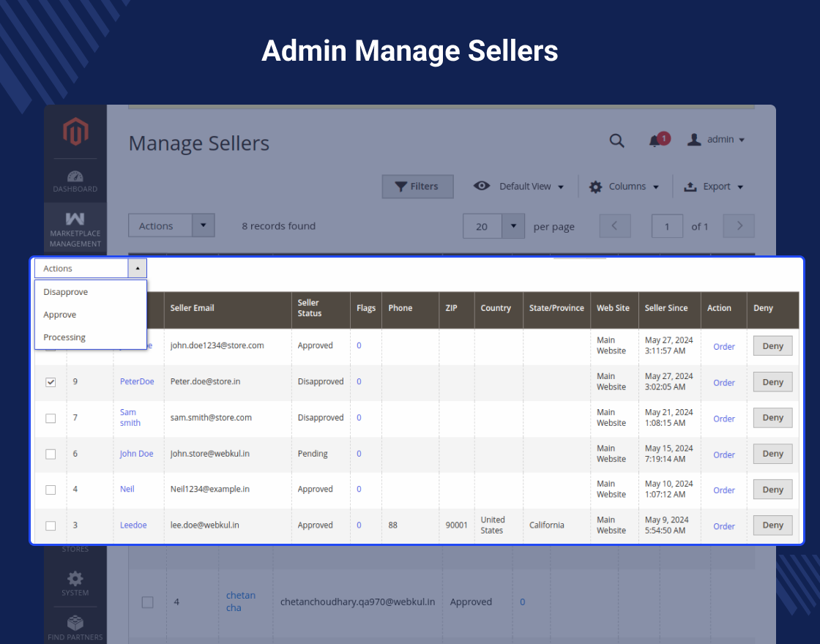Check the John Doe ID 6 checkbox
Viewport: 820px width, 644px height.
[51, 454]
